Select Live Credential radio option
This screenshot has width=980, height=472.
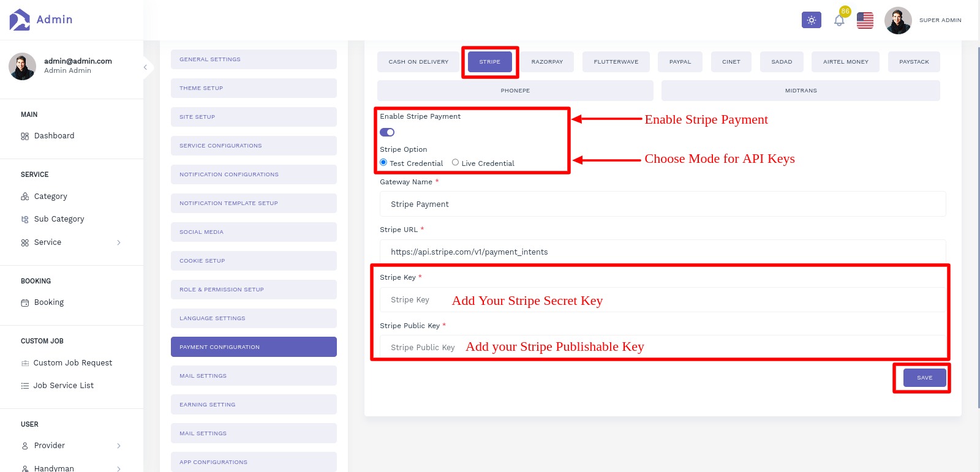455,162
